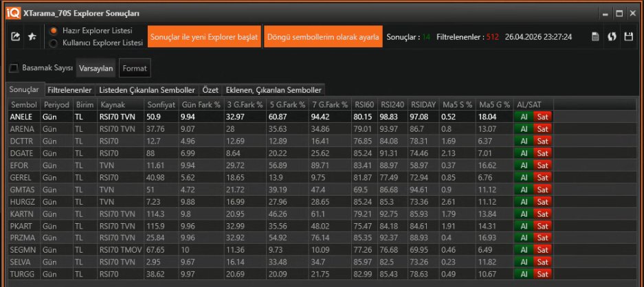This screenshot has width=644, height=287.
Task: Click Sonuçlar ile yeni Explorer başlat button
Action: click(x=204, y=36)
